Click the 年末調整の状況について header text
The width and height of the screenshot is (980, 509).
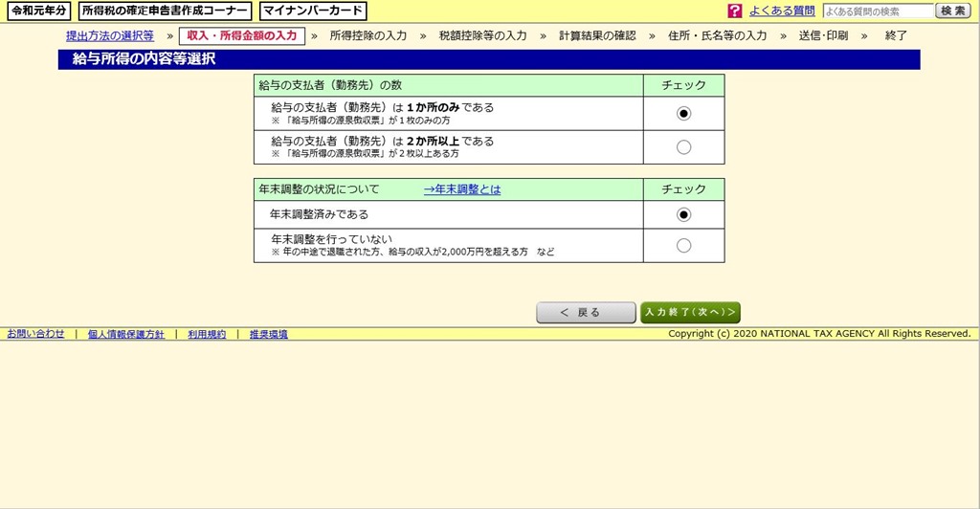pyautogui.click(x=319, y=189)
